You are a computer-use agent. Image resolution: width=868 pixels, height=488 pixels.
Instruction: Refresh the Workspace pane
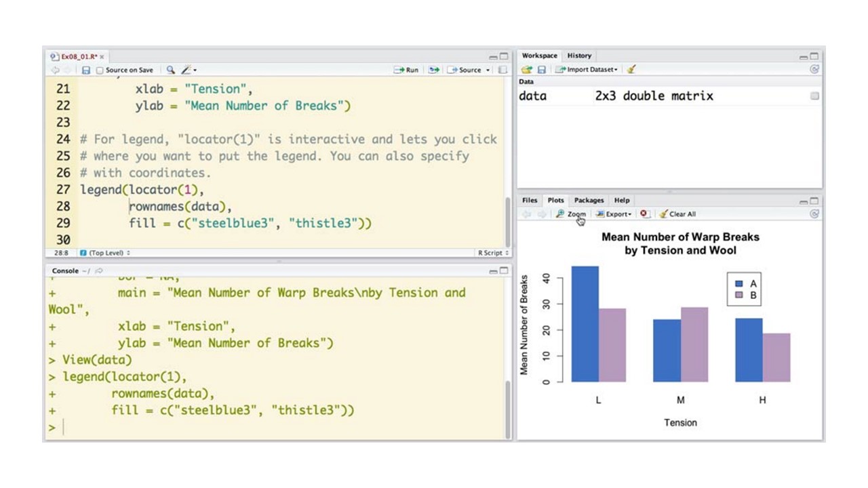coord(814,69)
